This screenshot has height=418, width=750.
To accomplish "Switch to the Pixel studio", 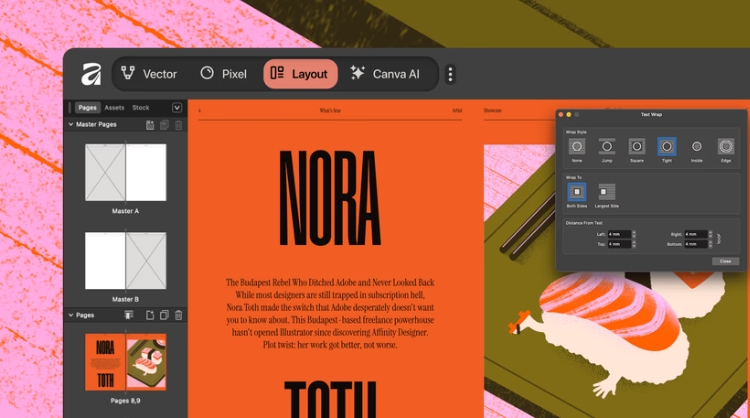I will point(223,74).
